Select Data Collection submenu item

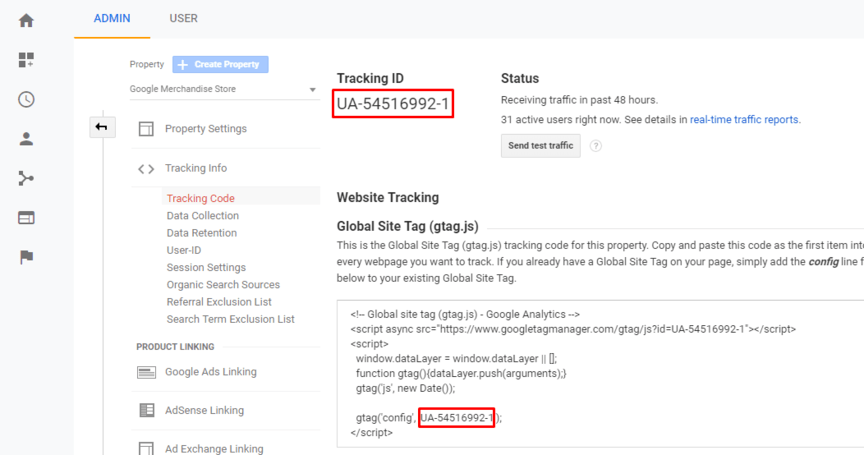coord(203,215)
